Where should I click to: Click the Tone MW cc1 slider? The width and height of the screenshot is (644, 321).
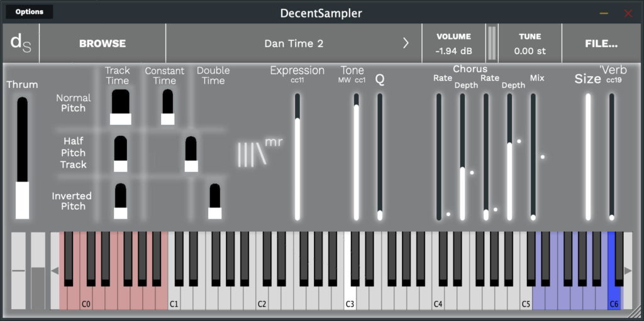pos(356,157)
